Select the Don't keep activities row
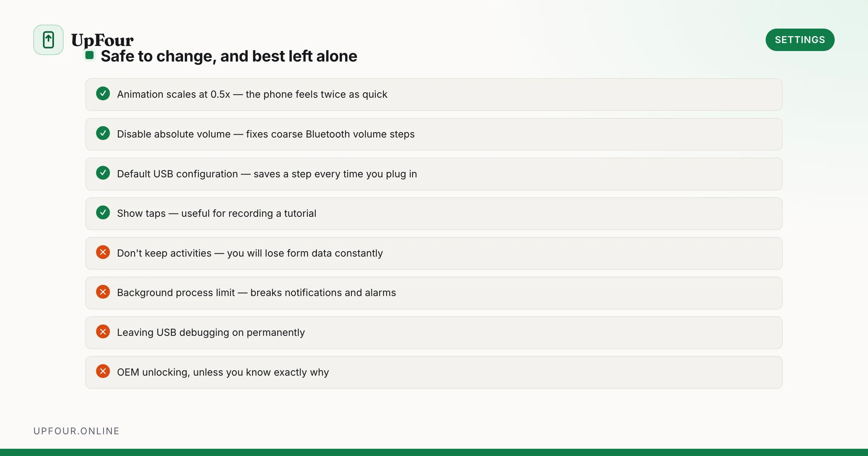Viewport: 868px width, 456px height. click(x=434, y=253)
